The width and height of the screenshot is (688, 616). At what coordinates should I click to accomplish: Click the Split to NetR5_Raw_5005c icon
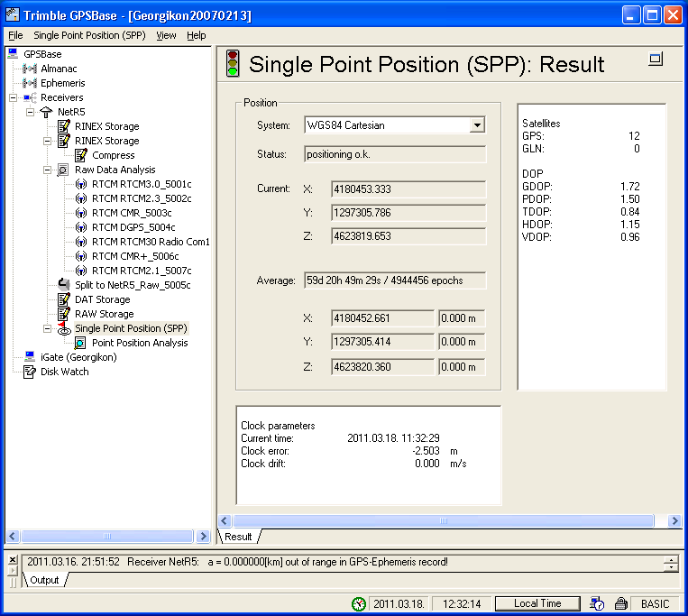(64, 285)
